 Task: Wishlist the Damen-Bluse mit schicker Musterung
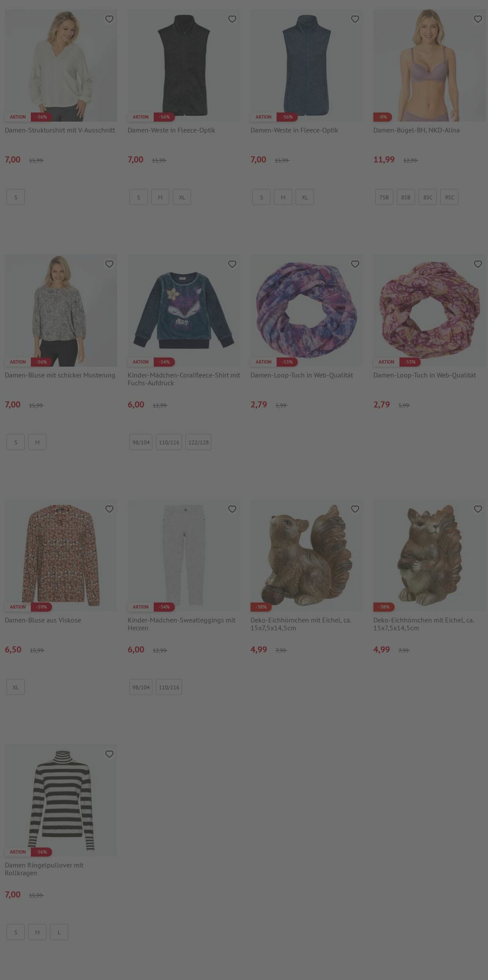click(x=109, y=264)
